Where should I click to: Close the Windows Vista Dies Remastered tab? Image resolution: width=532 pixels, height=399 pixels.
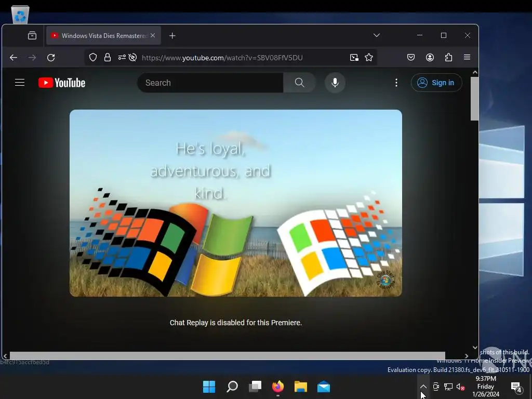click(x=153, y=35)
